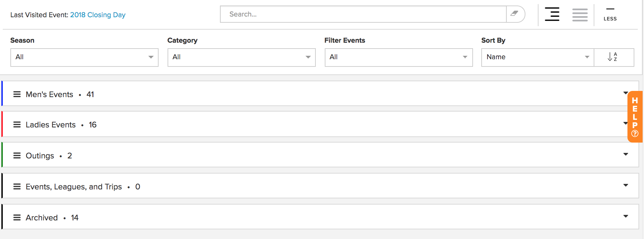Switch to the indented list view icon
644x239 pixels.
point(552,14)
